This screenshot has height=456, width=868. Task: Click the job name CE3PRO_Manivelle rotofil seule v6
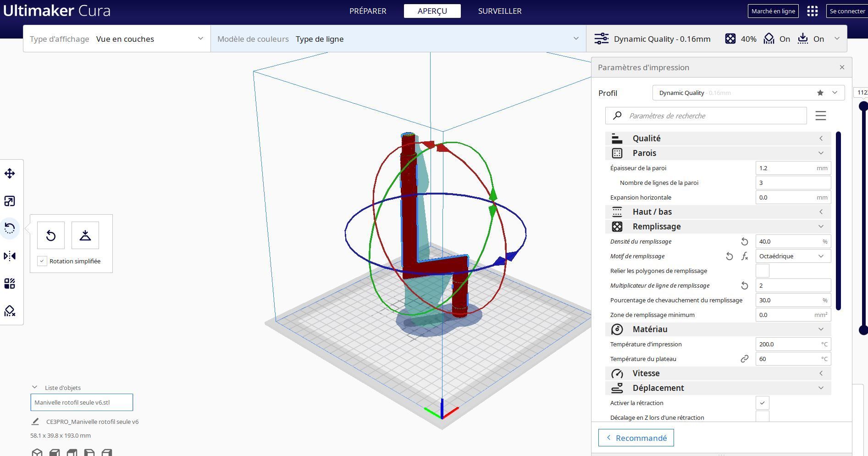92,422
